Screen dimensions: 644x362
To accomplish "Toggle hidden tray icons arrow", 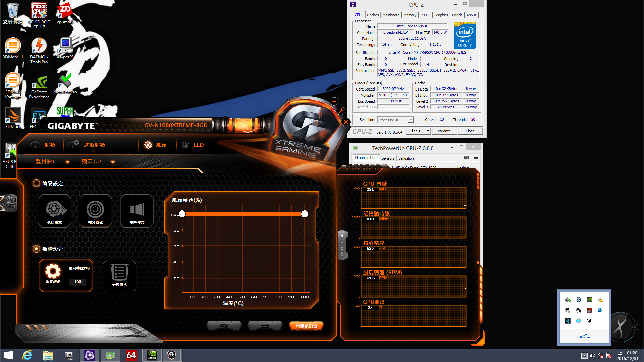I will [x=584, y=356].
